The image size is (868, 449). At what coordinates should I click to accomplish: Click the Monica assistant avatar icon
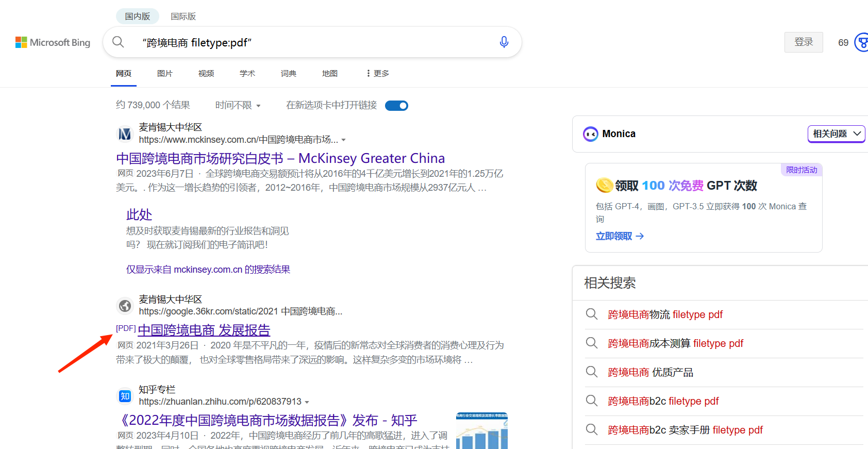[x=591, y=134]
